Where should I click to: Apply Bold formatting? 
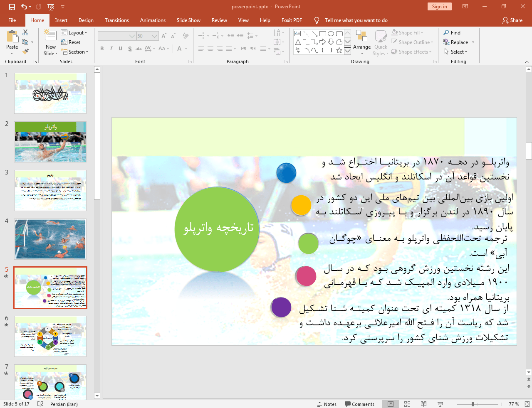[102, 49]
